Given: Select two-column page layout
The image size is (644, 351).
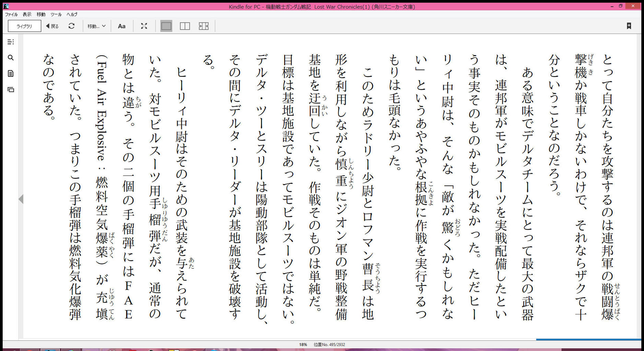Looking at the screenshot, I should pyautogui.click(x=185, y=26).
